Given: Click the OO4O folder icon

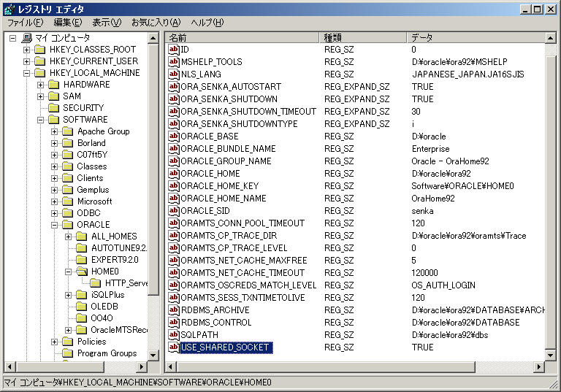Looking at the screenshot, I should (82, 318).
